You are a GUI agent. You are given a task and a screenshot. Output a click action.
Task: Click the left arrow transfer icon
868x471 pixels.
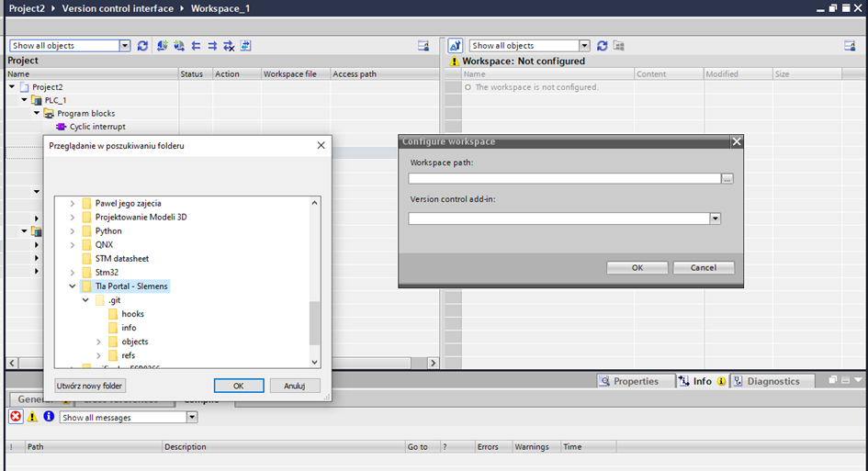[x=196, y=46]
